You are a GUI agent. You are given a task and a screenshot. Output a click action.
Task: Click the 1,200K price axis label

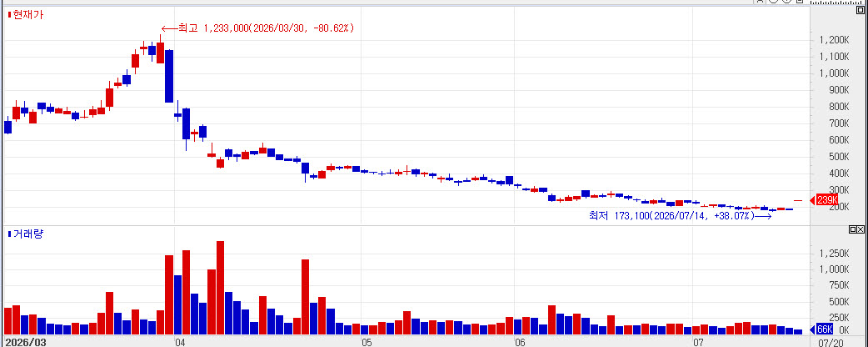point(834,40)
